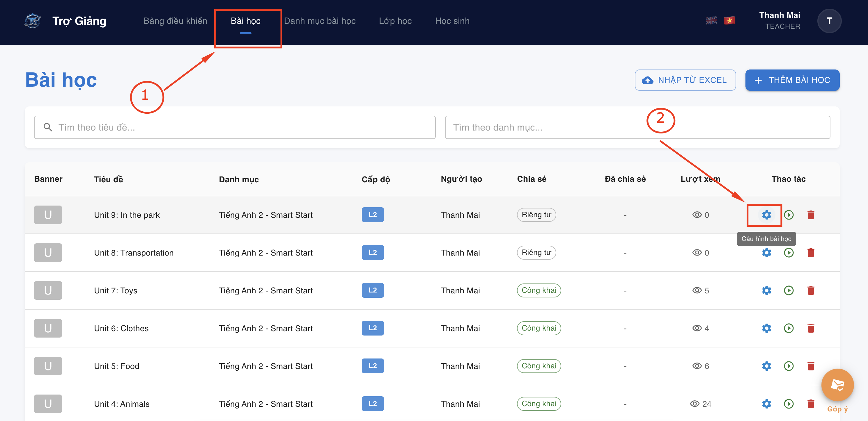The image size is (868, 421).
Task: Click the title Unit 7: Toys
Action: [x=116, y=290]
